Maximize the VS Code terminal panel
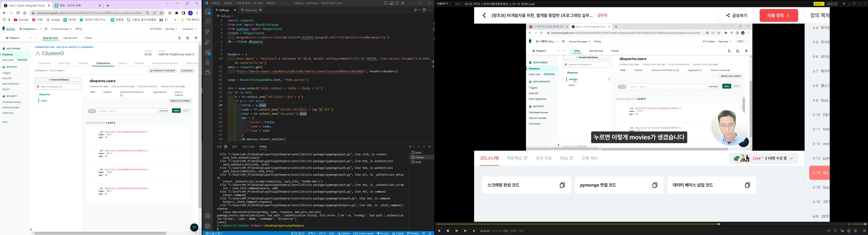Image resolution: width=868 pixels, height=235 pixels. (x=424, y=147)
